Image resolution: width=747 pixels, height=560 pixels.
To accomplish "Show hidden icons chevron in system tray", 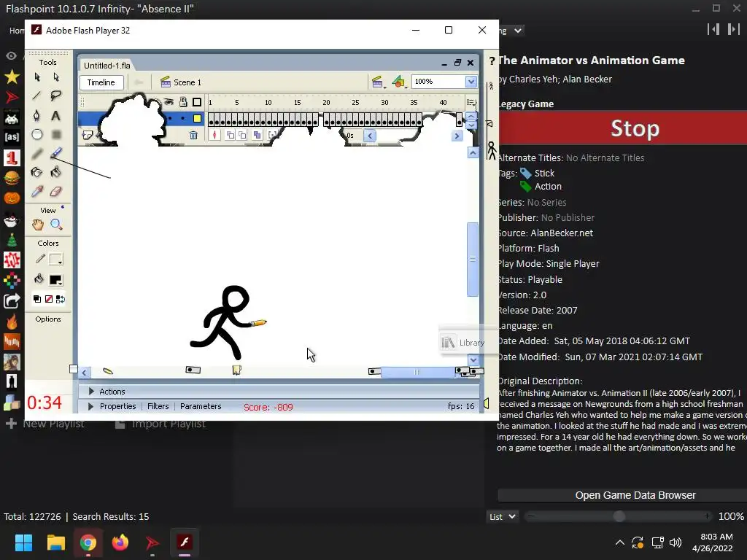I will pyautogui.click(x=620, y=542).
